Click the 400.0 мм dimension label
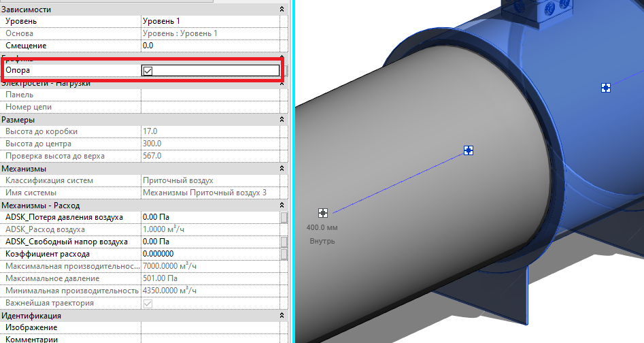Viewport: 644px width, 343px height. pyautogui.click(x=322, y=227)
